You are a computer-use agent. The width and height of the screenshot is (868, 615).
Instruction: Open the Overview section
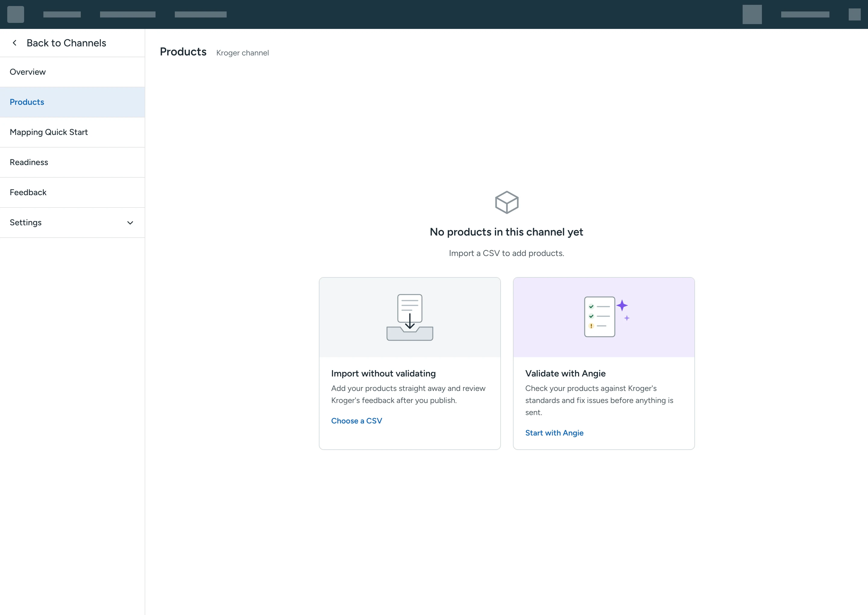click(x=72, y=72)
